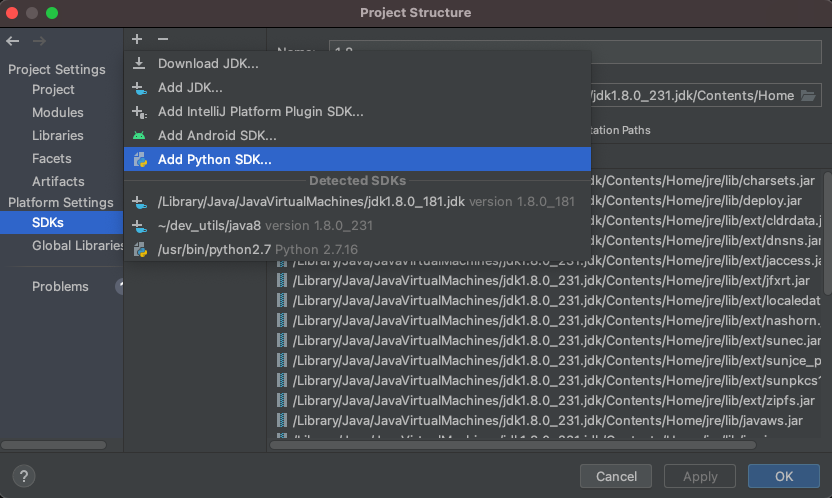This screenshot has height=498, width=832.
Task: Click the forward navigation arrow
Action: tap(39, 41)
